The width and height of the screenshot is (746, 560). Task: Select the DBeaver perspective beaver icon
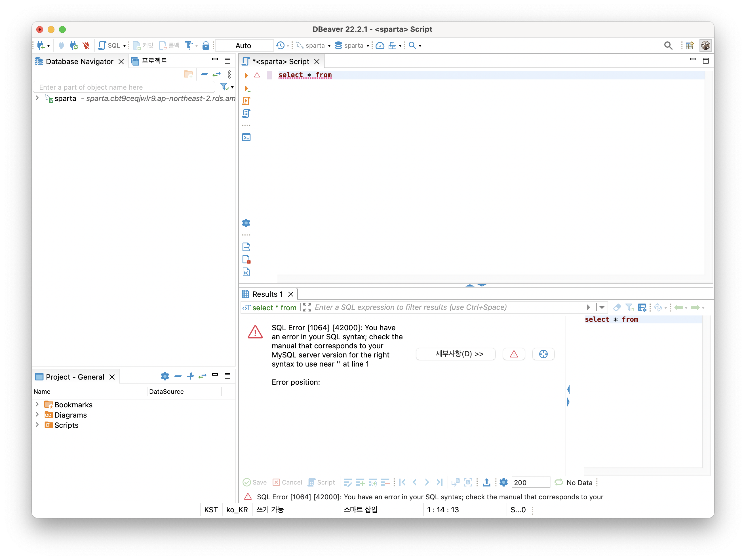(x=705, y=46)
